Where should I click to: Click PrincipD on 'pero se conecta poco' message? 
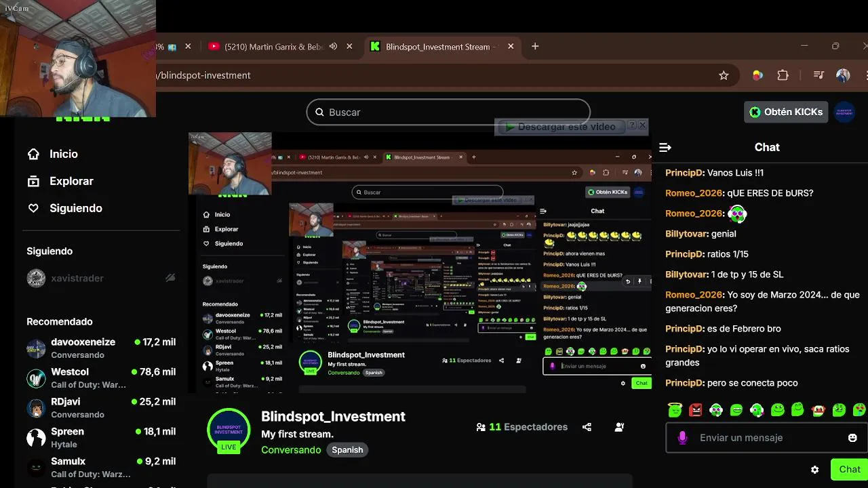click(684, 383)
